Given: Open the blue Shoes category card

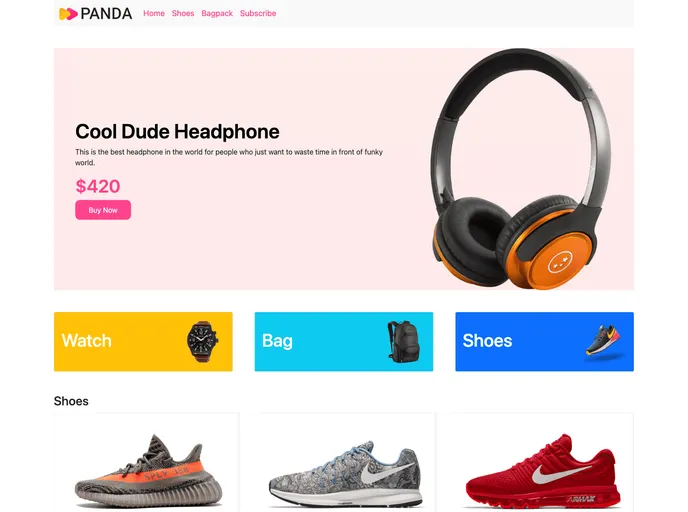Looking at the screenshot, I should [x=545, y=341].
